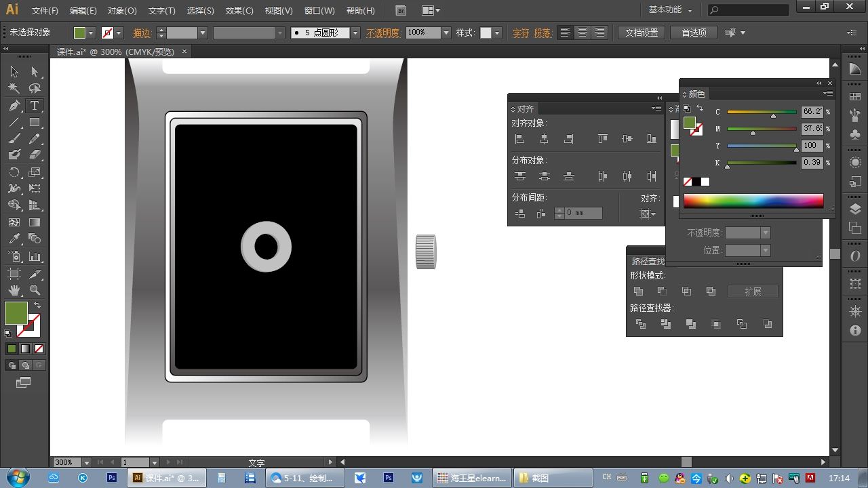Click the C value input field

click(x=812, y=112)
